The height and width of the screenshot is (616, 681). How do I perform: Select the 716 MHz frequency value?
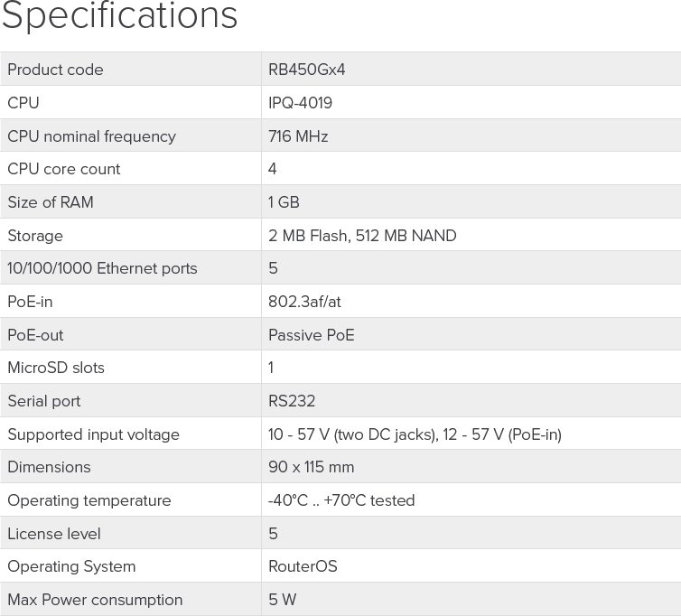click(298, 136)
